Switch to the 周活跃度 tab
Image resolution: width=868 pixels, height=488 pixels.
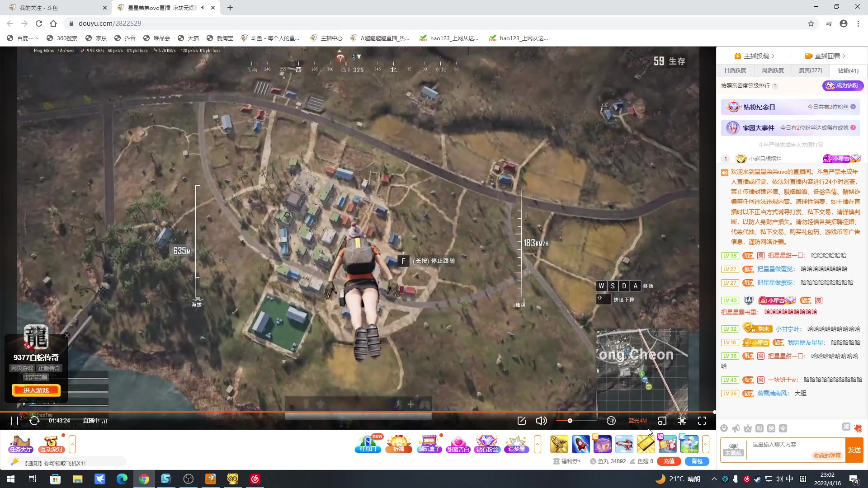click(773, 70)
